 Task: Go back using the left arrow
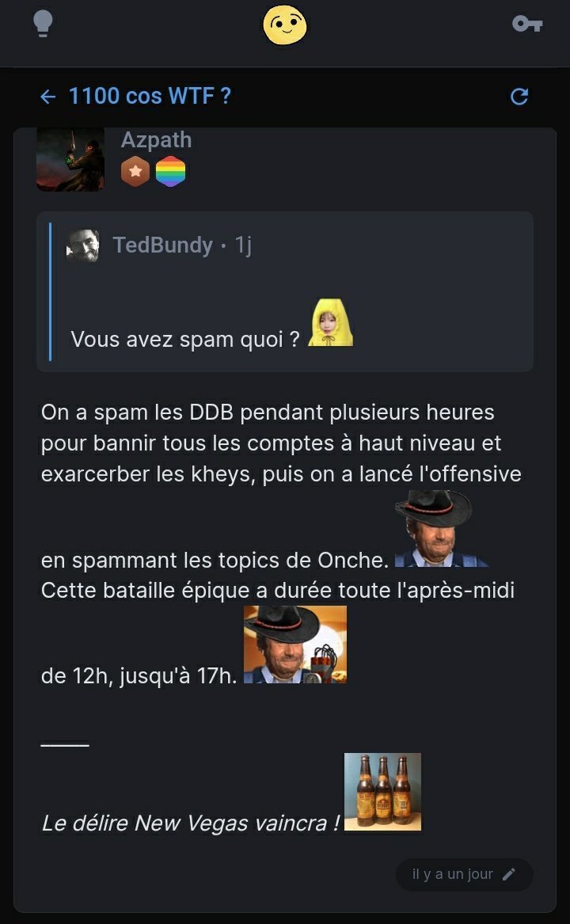tap(47, 96)
